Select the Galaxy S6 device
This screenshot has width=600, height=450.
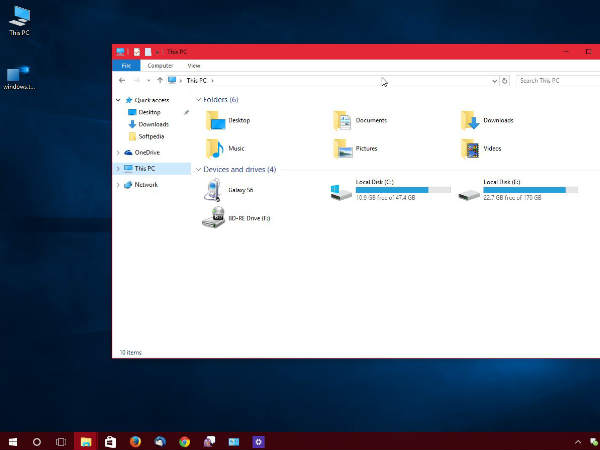[215, 190]
